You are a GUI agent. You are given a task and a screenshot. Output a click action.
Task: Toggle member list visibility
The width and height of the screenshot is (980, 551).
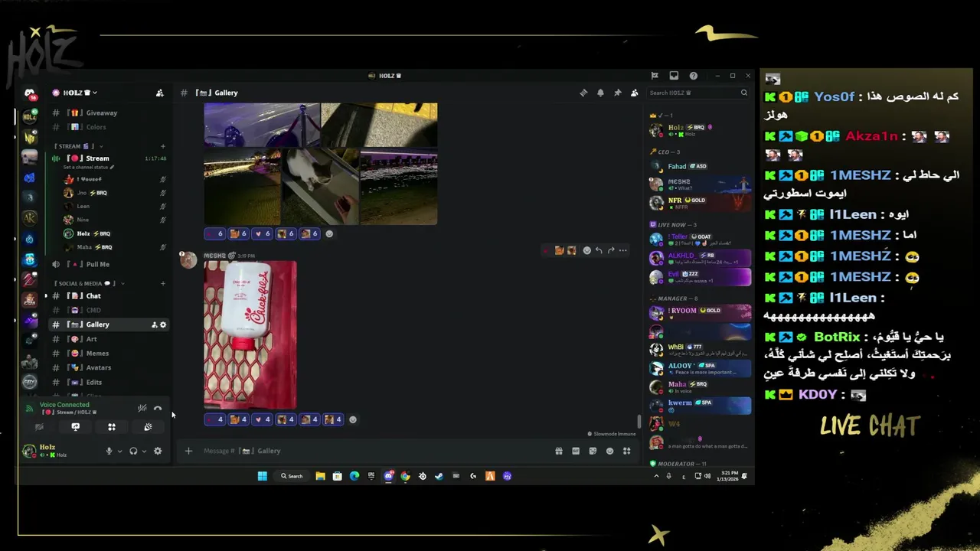point(634,93)
